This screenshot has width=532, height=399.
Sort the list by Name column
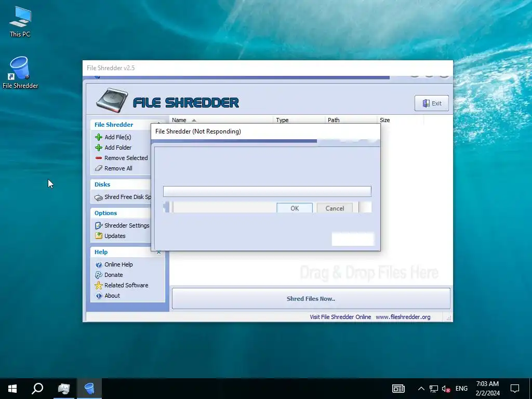click(221, 120)
